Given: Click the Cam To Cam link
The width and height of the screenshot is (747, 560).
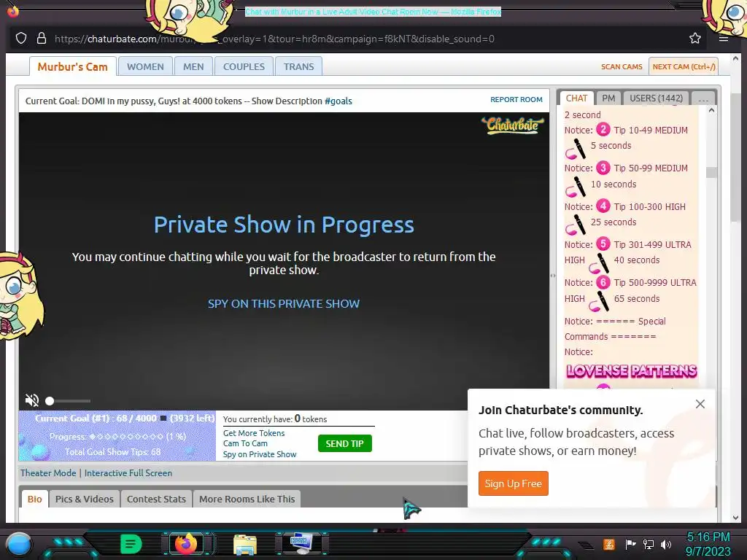Looking at the screenshot, I should tap(245, 443).
